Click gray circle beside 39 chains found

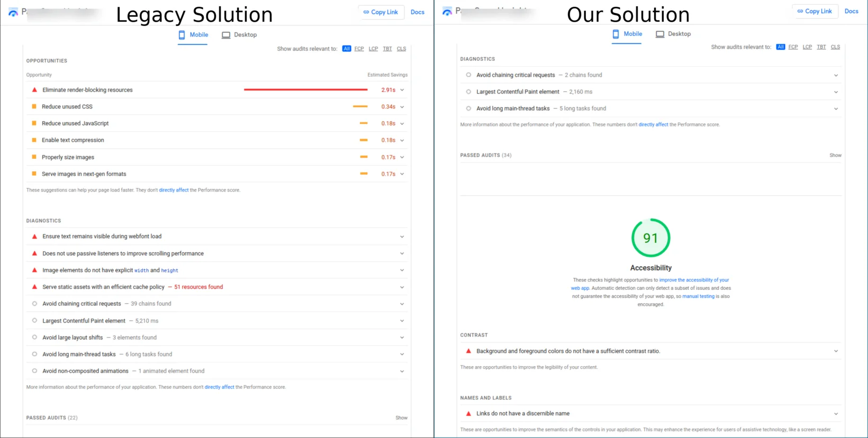(x=34, y=304)
